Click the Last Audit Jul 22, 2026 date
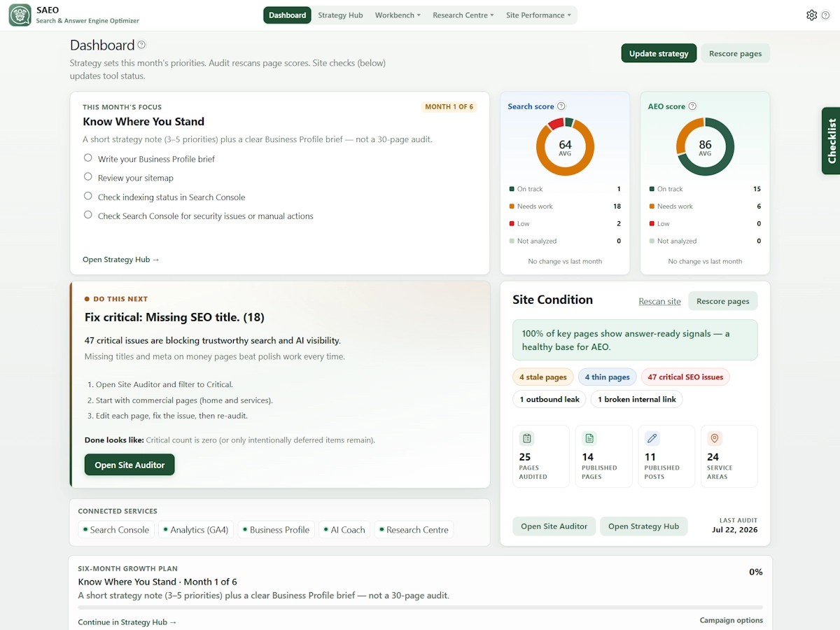Image resolution: width=840 pixels, height=630 pixels. [734, 530]
